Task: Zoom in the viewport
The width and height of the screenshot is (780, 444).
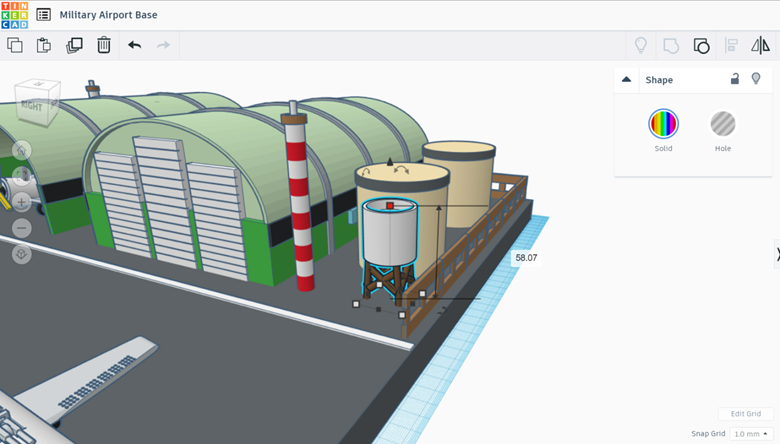Action: point(21,202)
